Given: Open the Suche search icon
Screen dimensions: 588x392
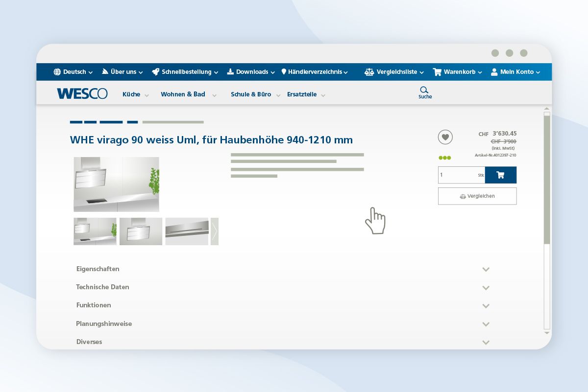Looking at the screenshot, I should (x=424, y=91).
